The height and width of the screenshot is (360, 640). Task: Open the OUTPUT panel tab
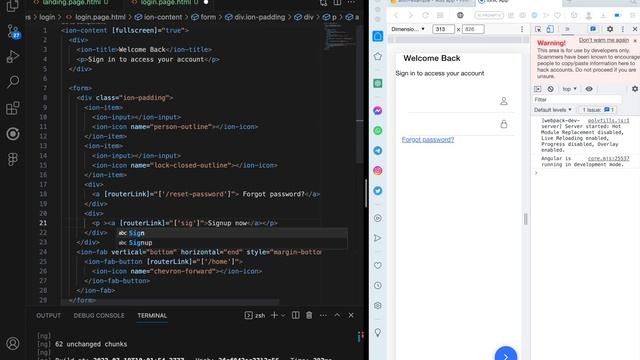48,316
